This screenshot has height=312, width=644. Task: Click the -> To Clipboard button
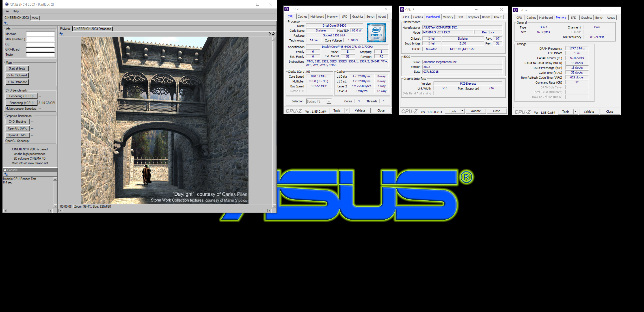tap(17, 75)
